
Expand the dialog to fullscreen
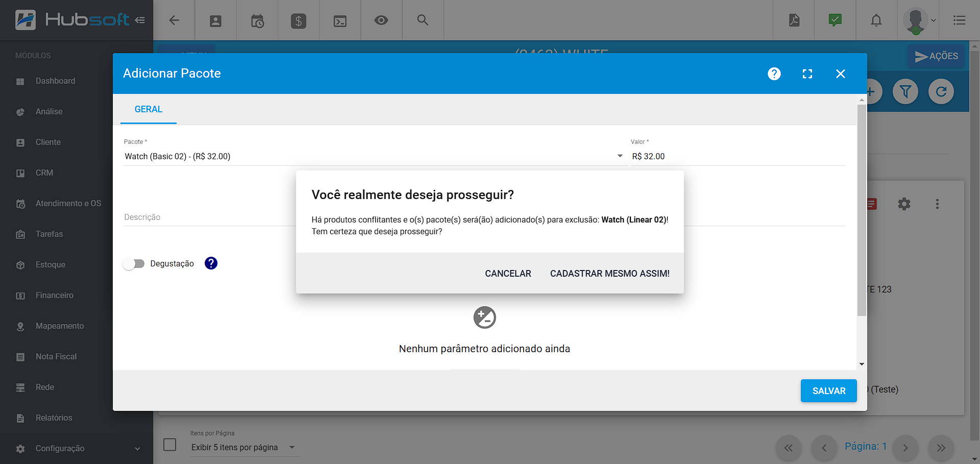(x=807, y=74)
